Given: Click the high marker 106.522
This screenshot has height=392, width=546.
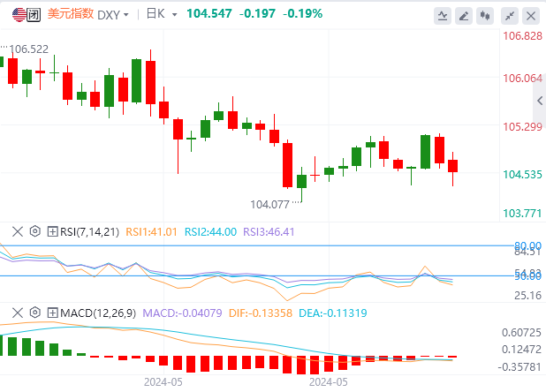Looking at the screenshot, I should [x=28, y=49].
